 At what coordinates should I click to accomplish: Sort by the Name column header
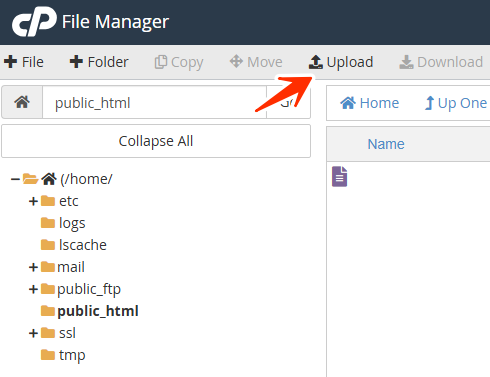386,144
